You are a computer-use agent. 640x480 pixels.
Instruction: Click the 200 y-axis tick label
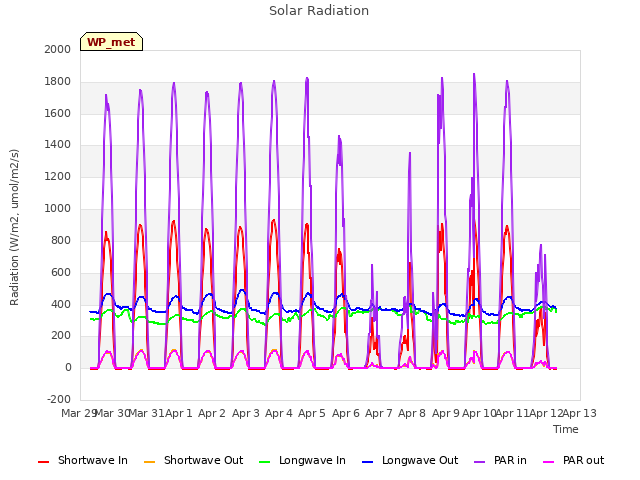(61, 336)
